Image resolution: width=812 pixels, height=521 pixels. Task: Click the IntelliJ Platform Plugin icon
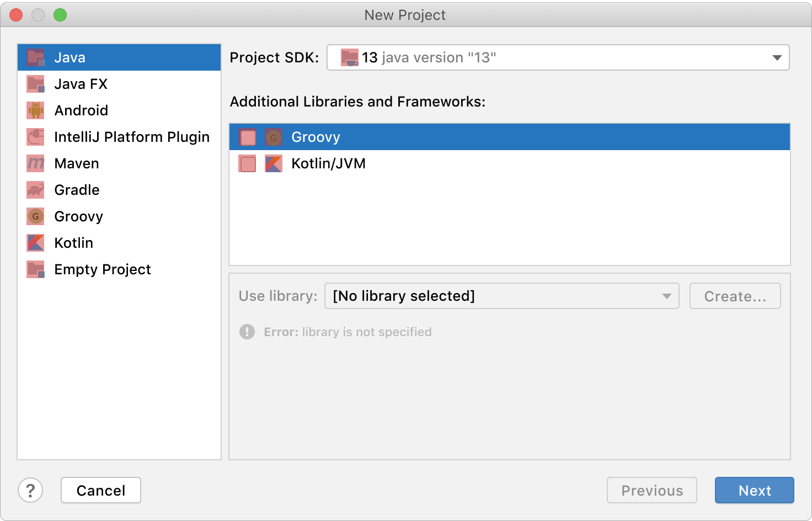pyautogui.click(x=35, y=137)
